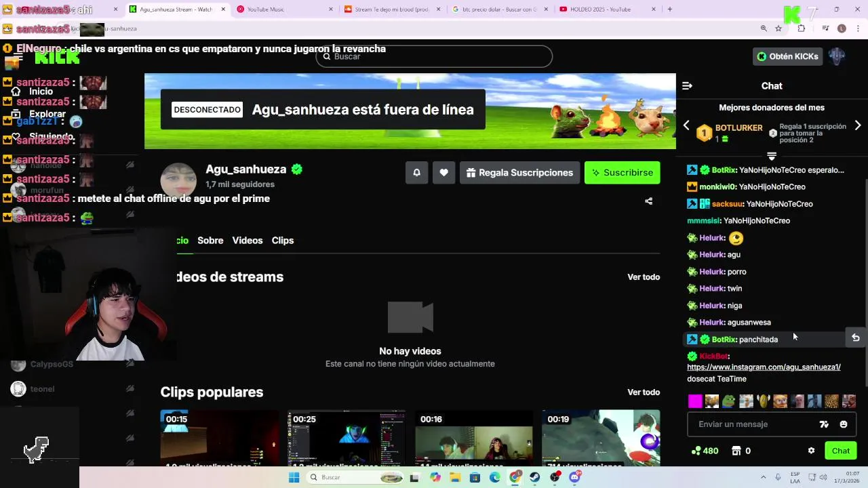Show hidden tray icons chevron

[x=763, y=477]
